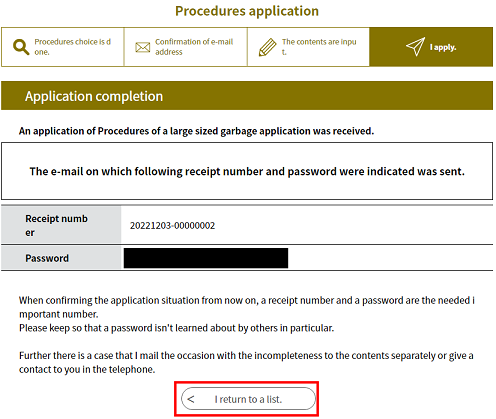Click the telephone contact notice paragraph
Image resolution: width=496 pixels, height=419 pixels.
(246, 362)
